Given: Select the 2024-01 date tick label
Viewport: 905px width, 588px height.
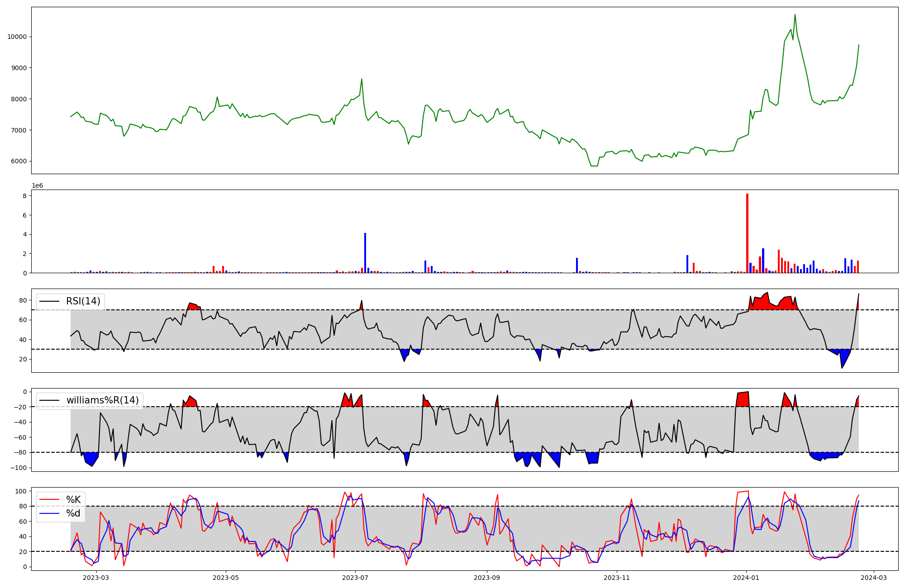Looking at the screenshot, I should coord(746,578).
